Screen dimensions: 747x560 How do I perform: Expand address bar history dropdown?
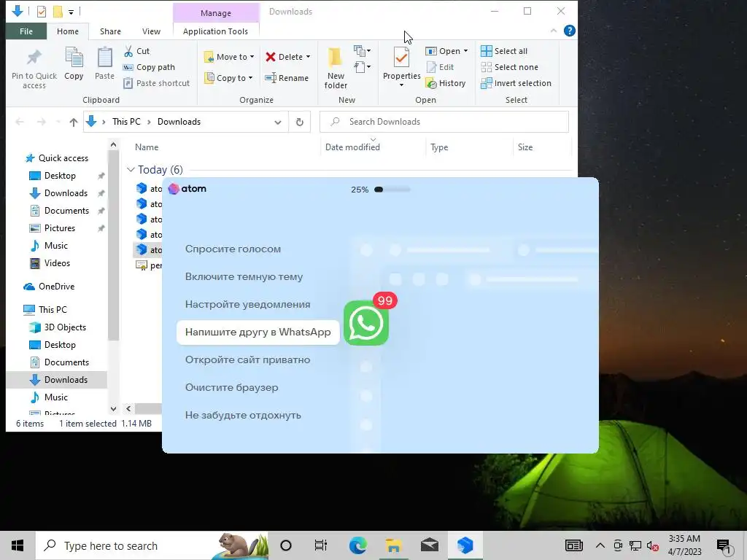[278, 122]
